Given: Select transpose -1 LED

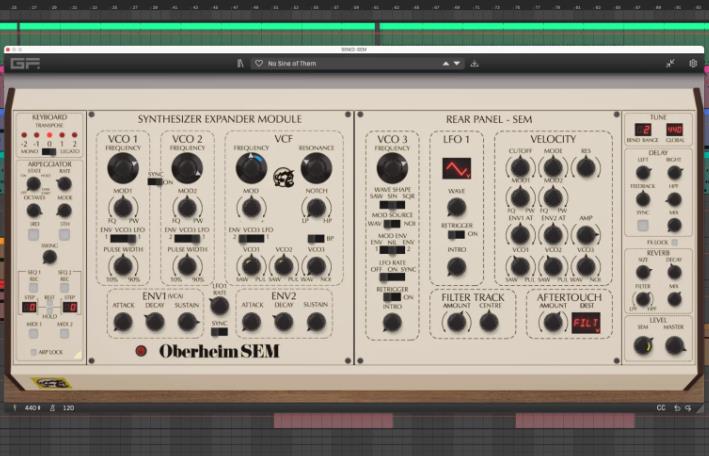Looking at the screenshot, I should [x=37, y=135].
